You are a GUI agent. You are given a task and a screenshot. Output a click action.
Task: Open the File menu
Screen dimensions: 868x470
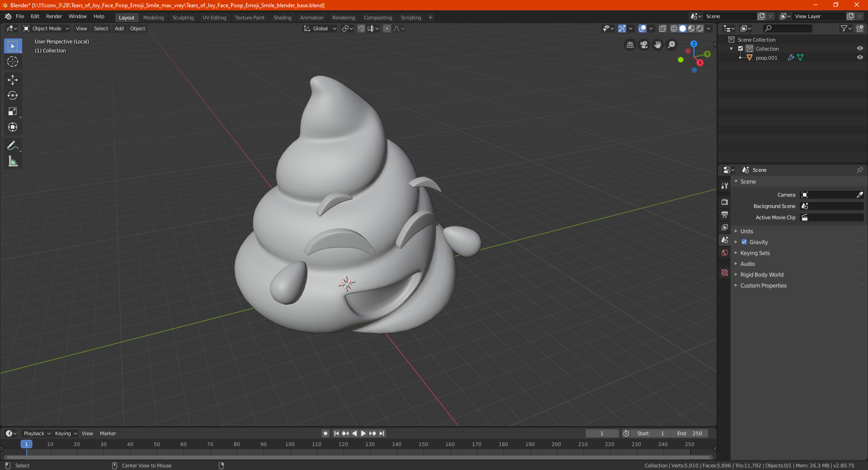coord(20,16)
